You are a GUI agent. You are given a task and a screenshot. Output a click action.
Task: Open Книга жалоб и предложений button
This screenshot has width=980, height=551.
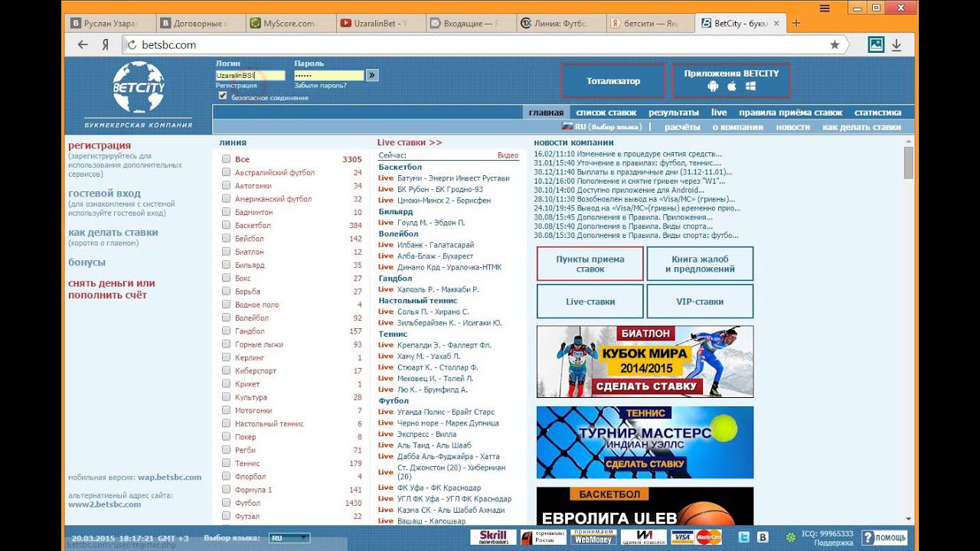coord(700,264)
